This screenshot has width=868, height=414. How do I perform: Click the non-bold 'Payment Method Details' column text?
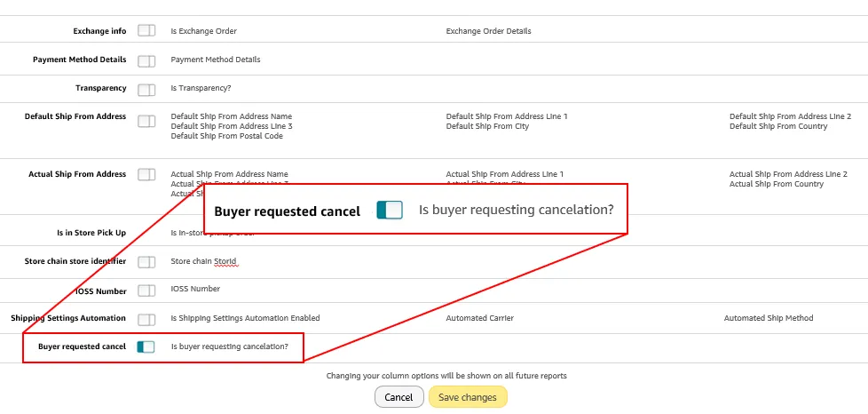click(x=216, y=60)
